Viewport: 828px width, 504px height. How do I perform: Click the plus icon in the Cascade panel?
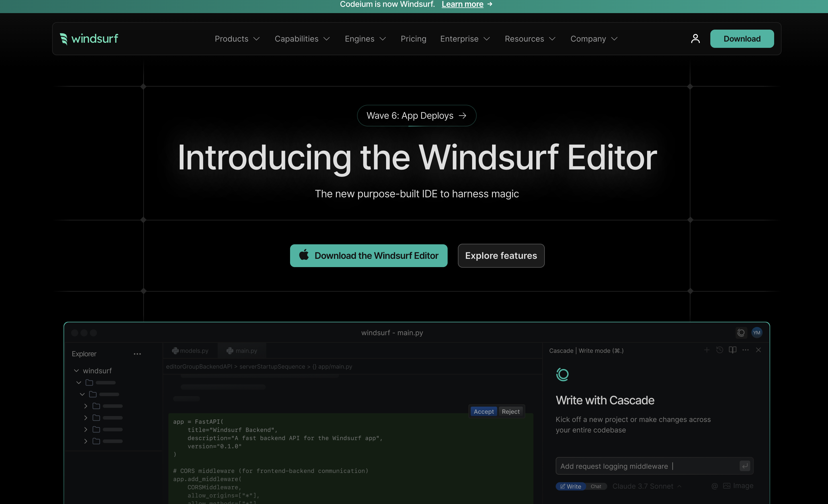(707, 350)
